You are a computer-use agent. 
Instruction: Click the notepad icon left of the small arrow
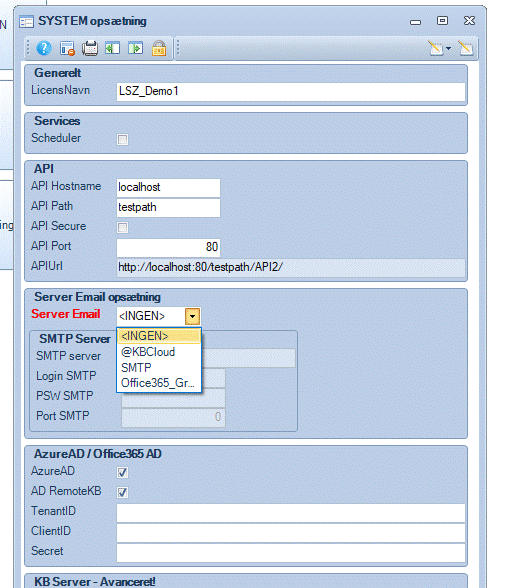point(436,48)
